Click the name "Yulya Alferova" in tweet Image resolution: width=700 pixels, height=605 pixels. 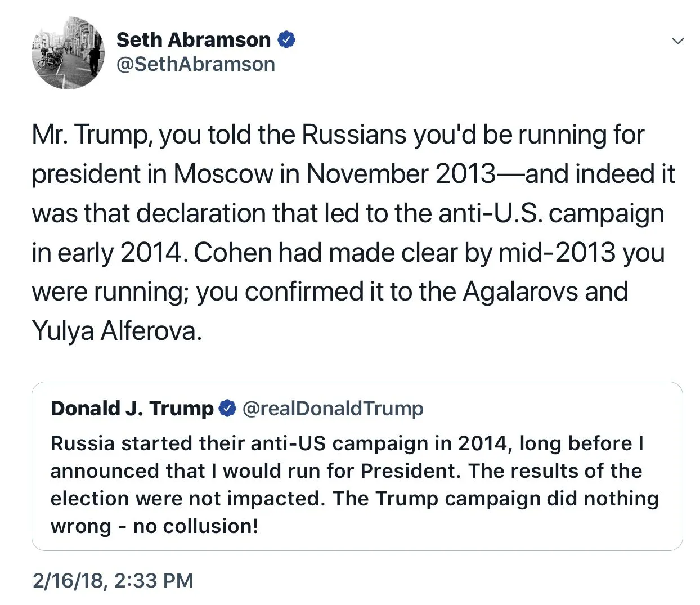coord(116,331)
